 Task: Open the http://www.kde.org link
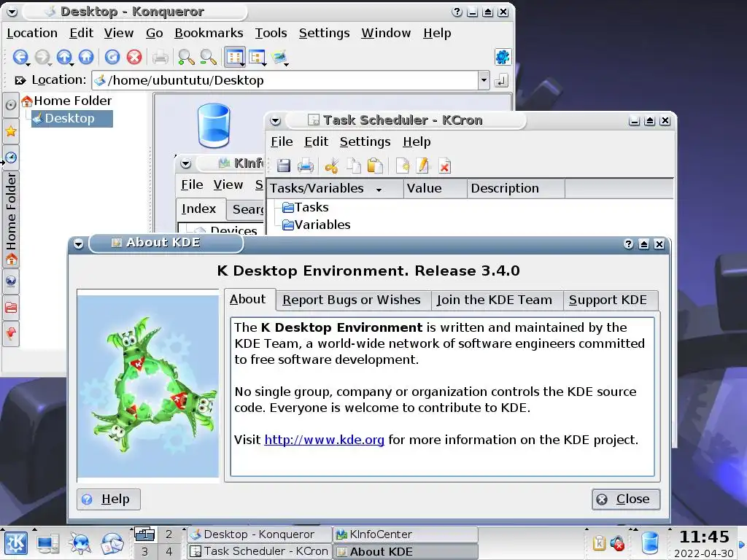click(324, 440)
